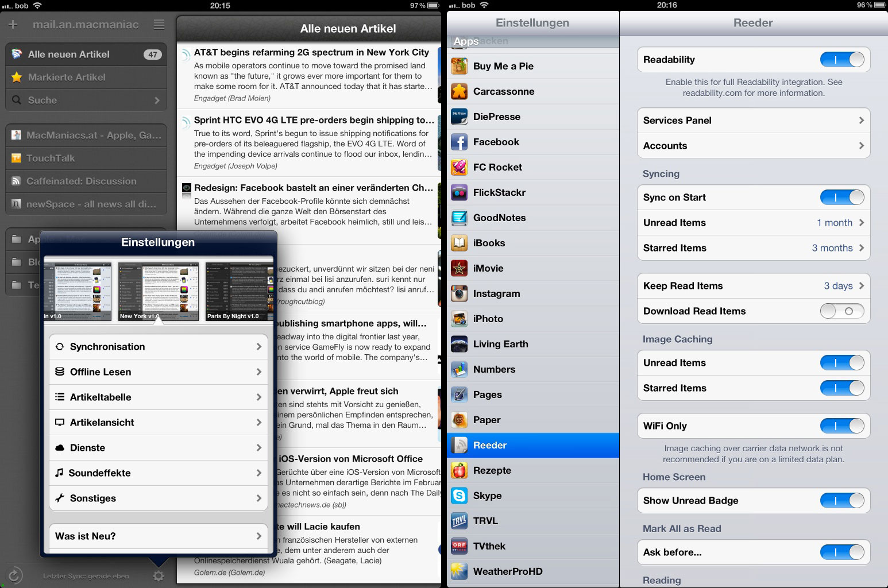Open the Caffeinated: Discussion feed

point(86,181)
